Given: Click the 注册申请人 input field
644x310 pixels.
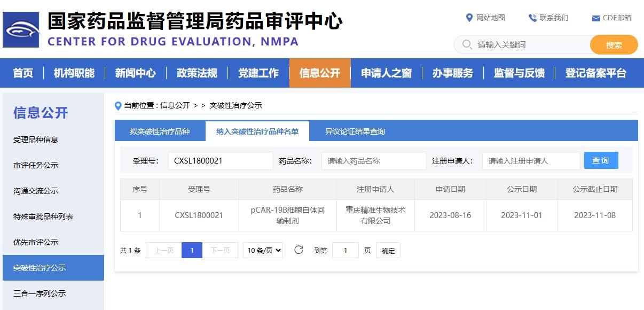Looking at the screenshot, I should (x=530, y=161).
